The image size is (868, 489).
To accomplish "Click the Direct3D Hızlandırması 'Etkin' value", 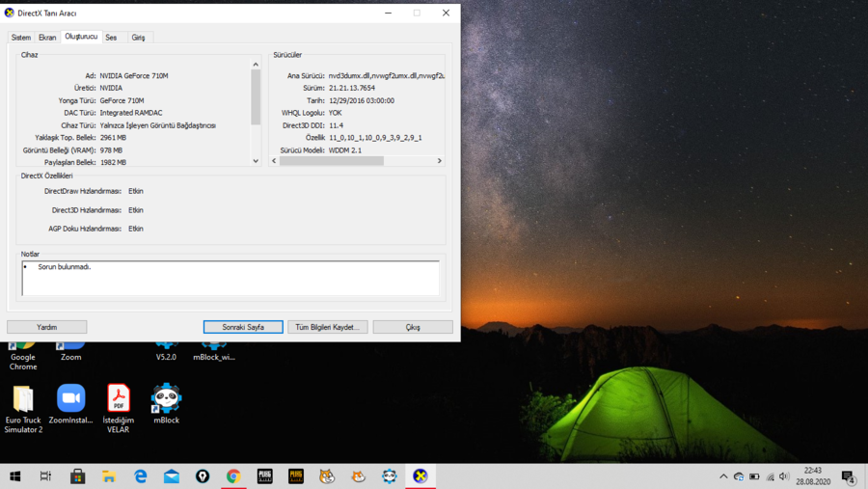I will click(136, 210).
